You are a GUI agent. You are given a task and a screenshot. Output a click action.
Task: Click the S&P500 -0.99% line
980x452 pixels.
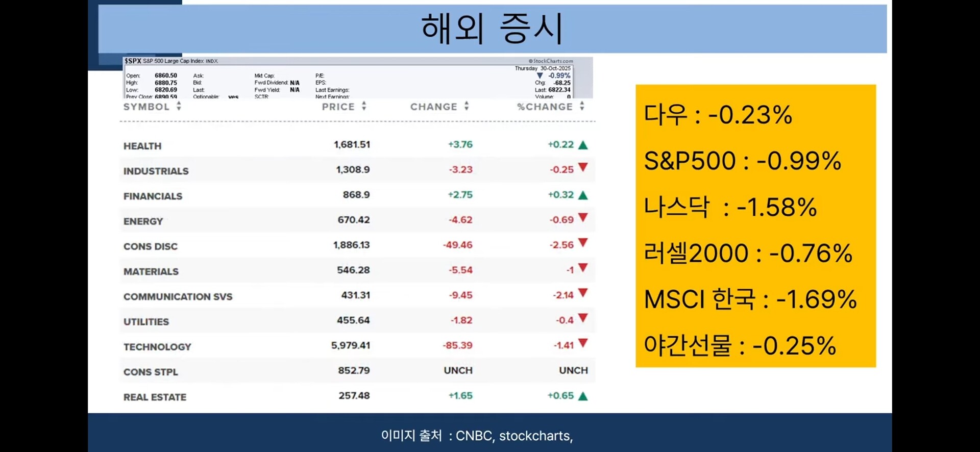[742, 161]
